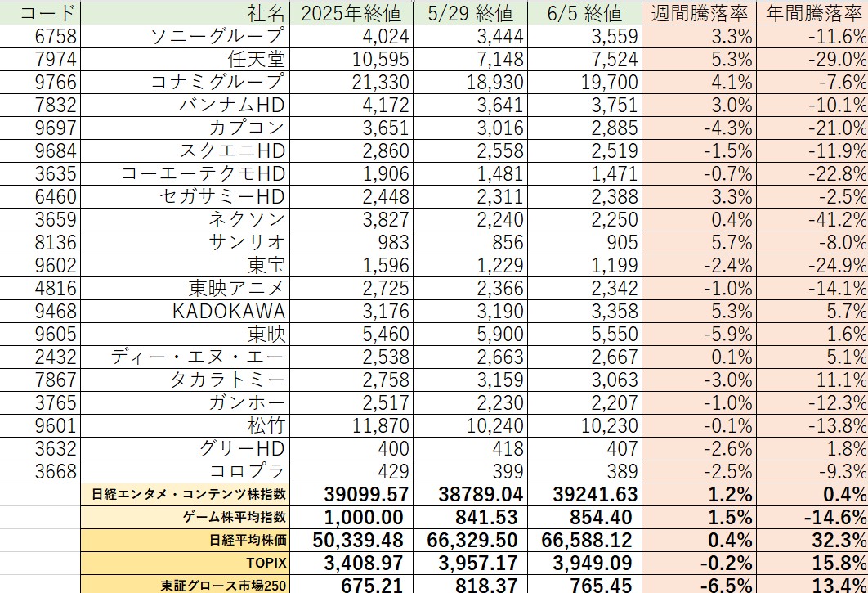
Task: Click Sanrio's weekly change 5.7%
Action: coord(699,243)
